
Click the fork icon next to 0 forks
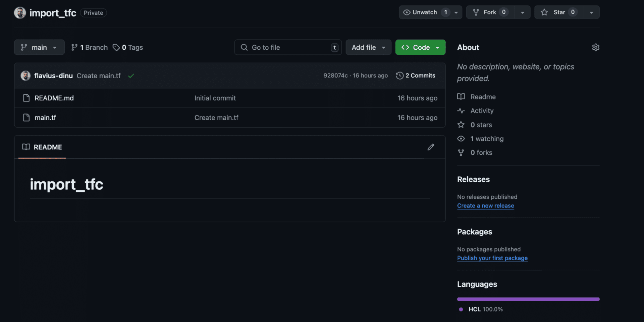tap(461, 152)
